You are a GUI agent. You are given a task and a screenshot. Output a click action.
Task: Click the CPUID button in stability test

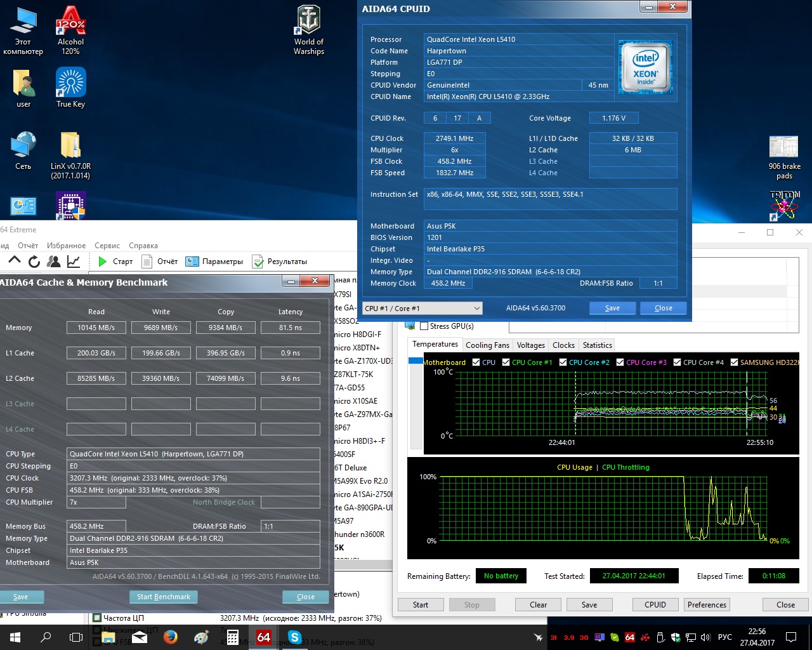pos(655,605)
